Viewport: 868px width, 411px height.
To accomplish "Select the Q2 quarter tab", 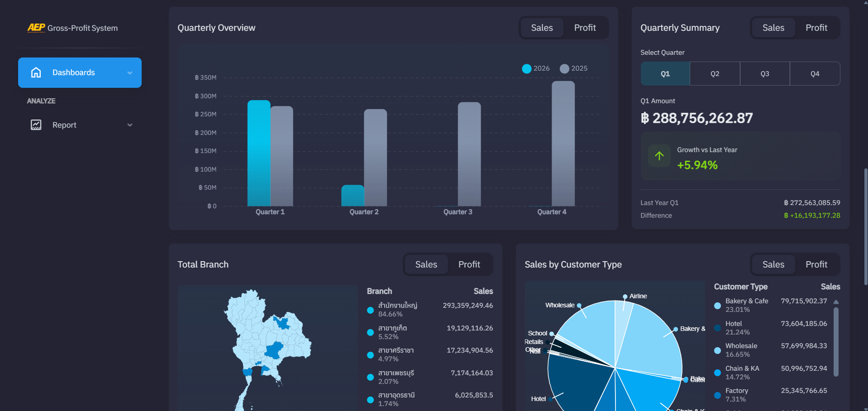I will click(x=715, y=74).
